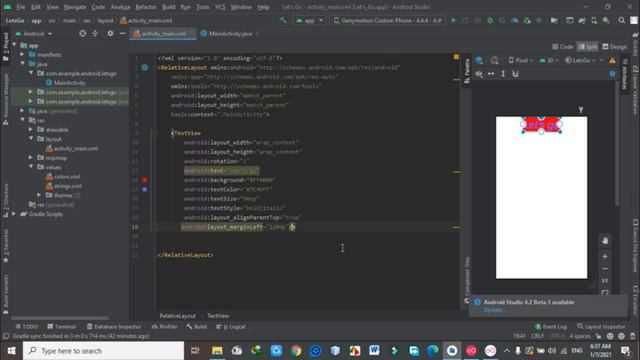Click locate current file target icon
Screen dimensions: 640x360
(82, 33)
